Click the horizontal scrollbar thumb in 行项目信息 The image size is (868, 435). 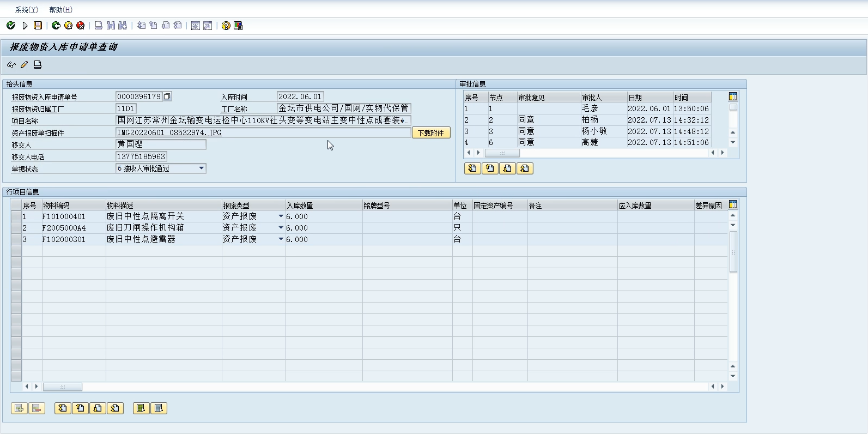coord(63,387)
